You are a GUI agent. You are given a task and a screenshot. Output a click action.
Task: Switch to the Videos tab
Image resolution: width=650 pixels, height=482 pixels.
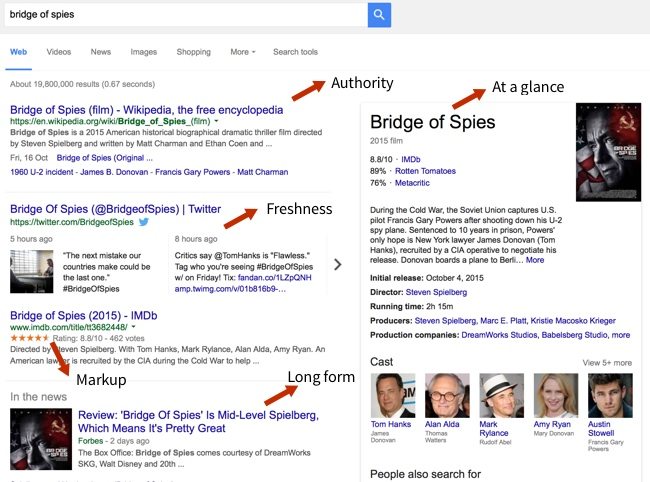point(59,52)
